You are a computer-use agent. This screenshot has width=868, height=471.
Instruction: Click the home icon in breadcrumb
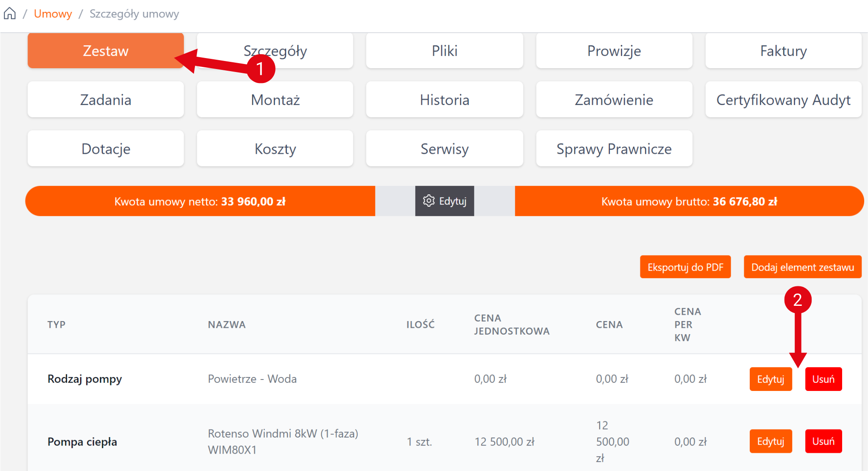[x=10, y=14]
